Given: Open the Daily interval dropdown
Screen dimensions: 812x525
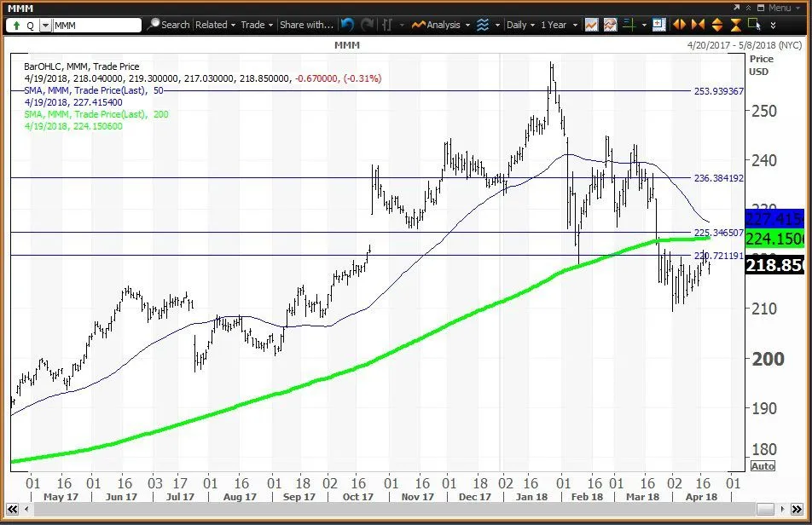Looking at the screenshot, I should pos(520,25).
